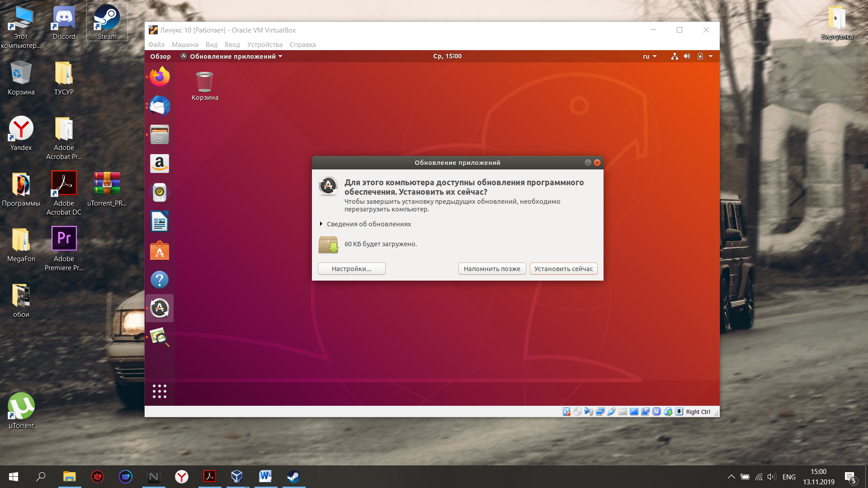Open the Машина menu in VirtualBox

[x=185, y=45]
